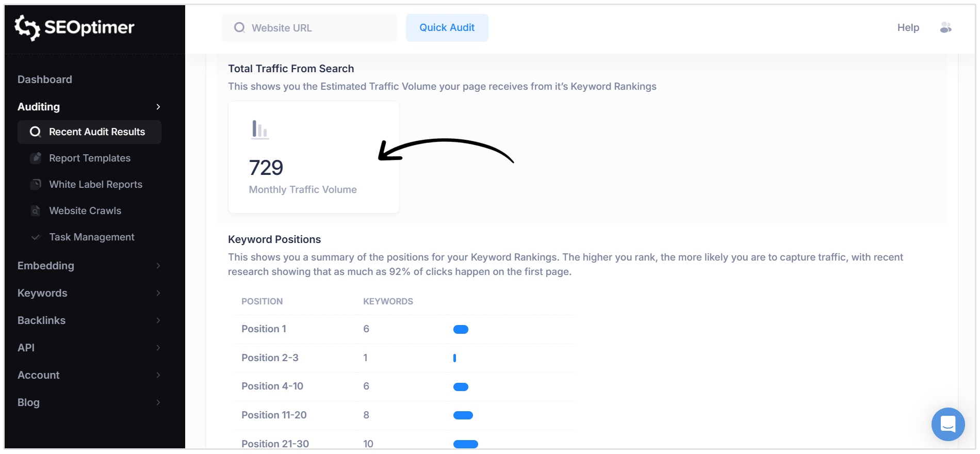980x454 pixels.
Task: Select the Backlinks menu label
Action: [41, 320]
